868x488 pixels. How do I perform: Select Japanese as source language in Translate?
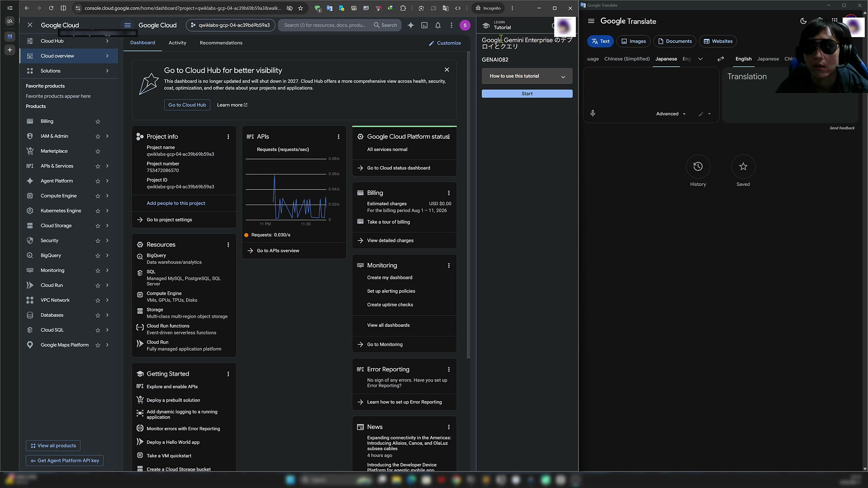coord(666,59)
